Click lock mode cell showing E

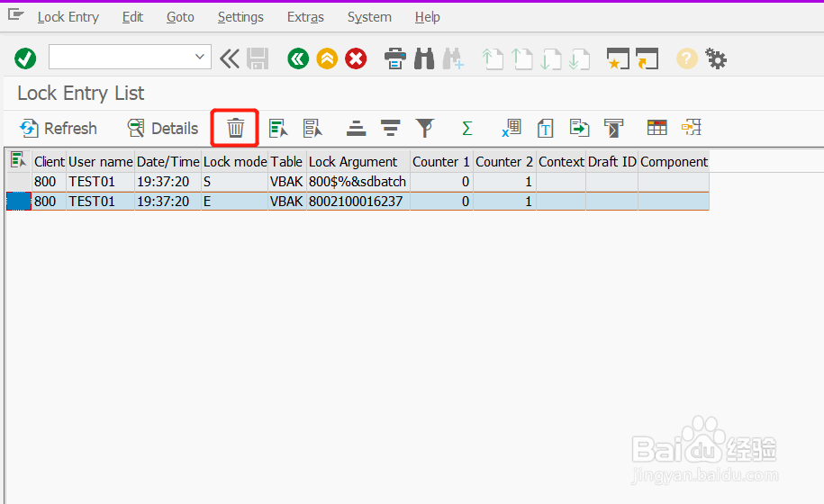pos(234,202)
